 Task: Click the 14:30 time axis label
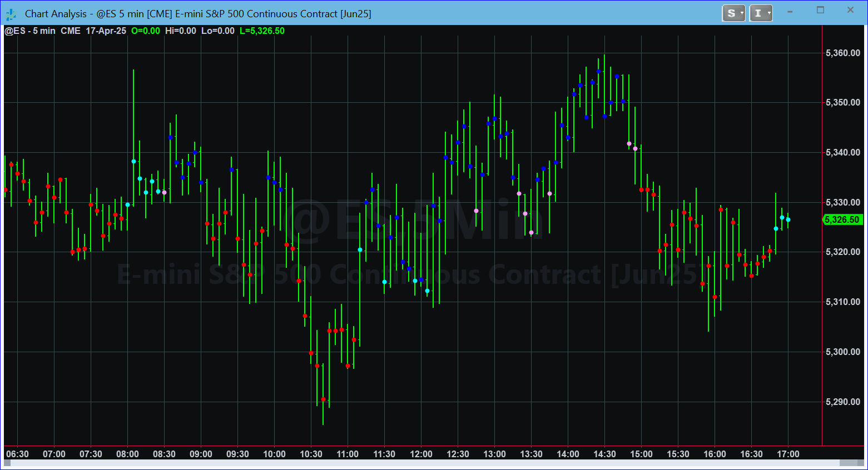click(x=604, y=454)
